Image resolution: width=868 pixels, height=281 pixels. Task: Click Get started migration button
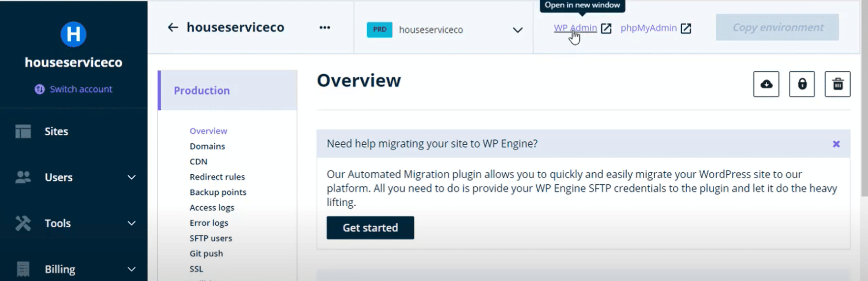click(x=371, y=228)
